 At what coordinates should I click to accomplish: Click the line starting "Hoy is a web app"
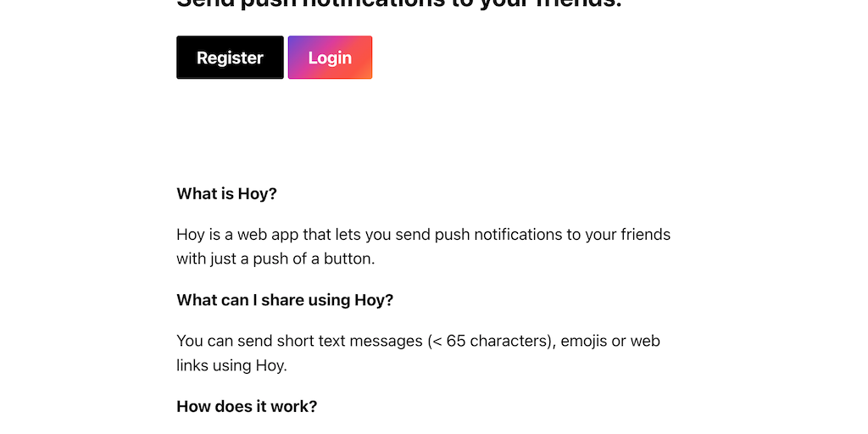tap(423, 235)
